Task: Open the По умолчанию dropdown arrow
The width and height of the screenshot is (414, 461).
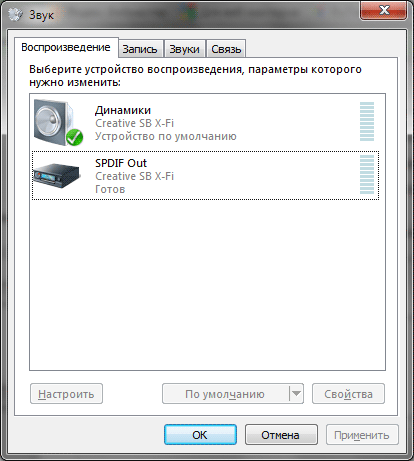Action: click(296, 394)
